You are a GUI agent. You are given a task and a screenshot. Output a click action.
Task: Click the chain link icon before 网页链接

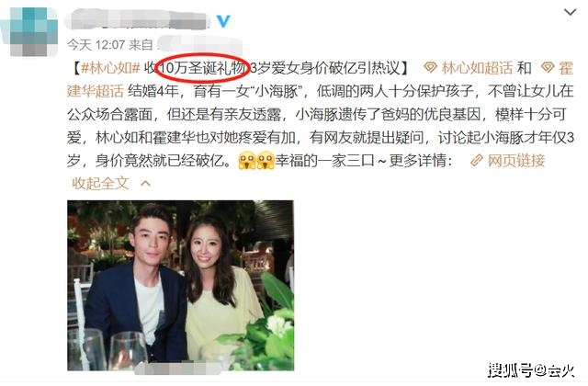point(477,161)
